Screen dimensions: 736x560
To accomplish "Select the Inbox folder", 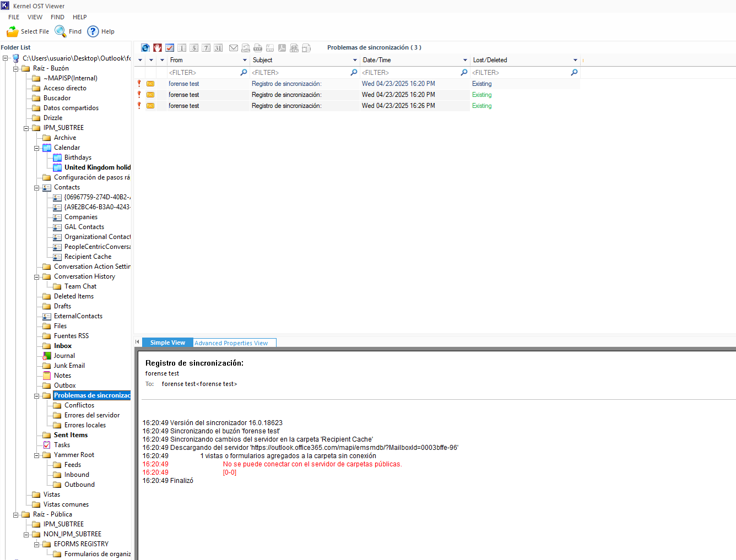I will (63, 346).
